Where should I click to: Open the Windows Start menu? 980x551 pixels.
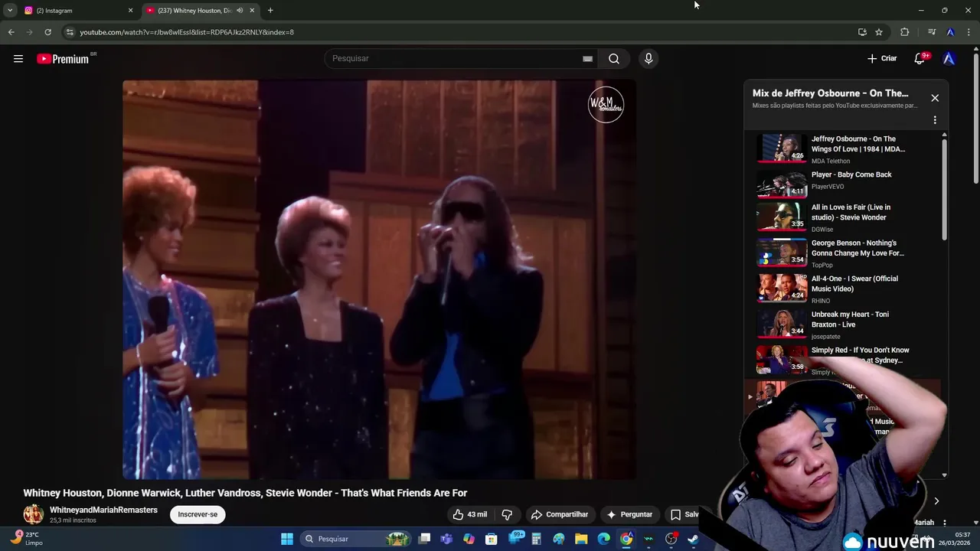coord(287,539)
